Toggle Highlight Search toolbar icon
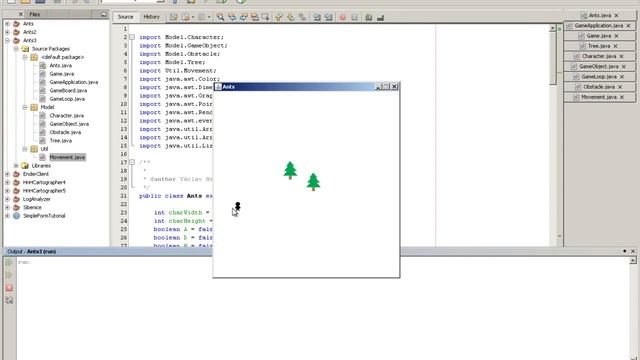The height and width of the screenshot is (360, 640). [255, 17]
